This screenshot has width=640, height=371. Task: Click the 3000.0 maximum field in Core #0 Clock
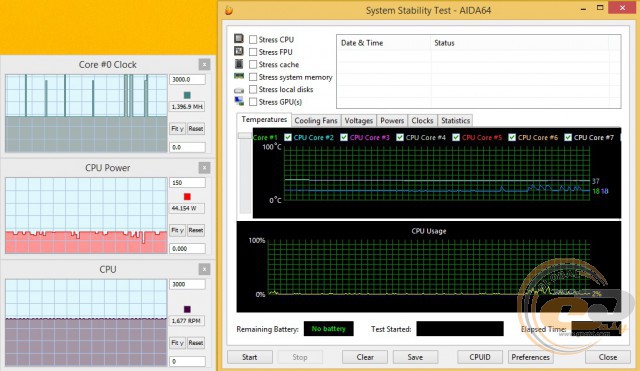(187, 80)
